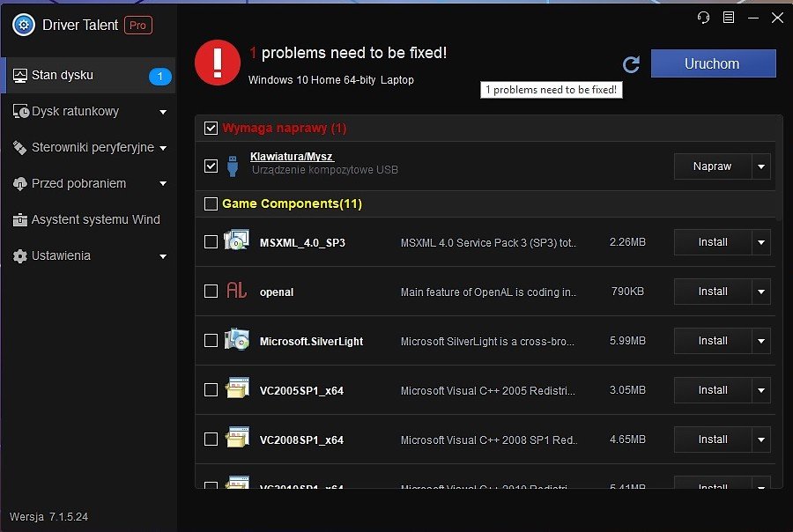Viewport: 793px width, 532px height.
Task: Tick the Microsoft.SilverLight checkbox
Action: [211, 340]
